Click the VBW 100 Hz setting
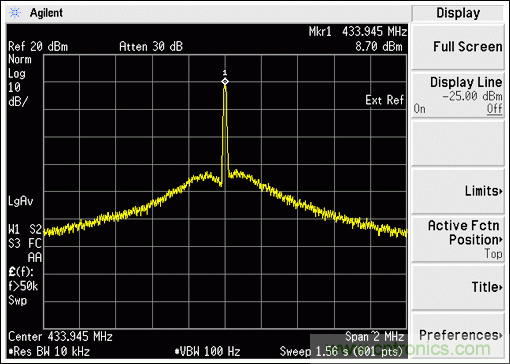510x364 pixels. (207, 351)
